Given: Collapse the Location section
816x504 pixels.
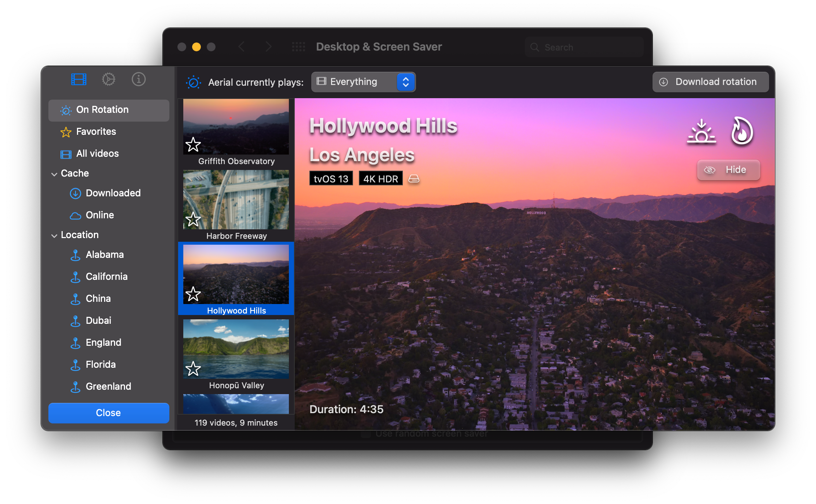Looking at the screenshot, I should coord(54,235).
